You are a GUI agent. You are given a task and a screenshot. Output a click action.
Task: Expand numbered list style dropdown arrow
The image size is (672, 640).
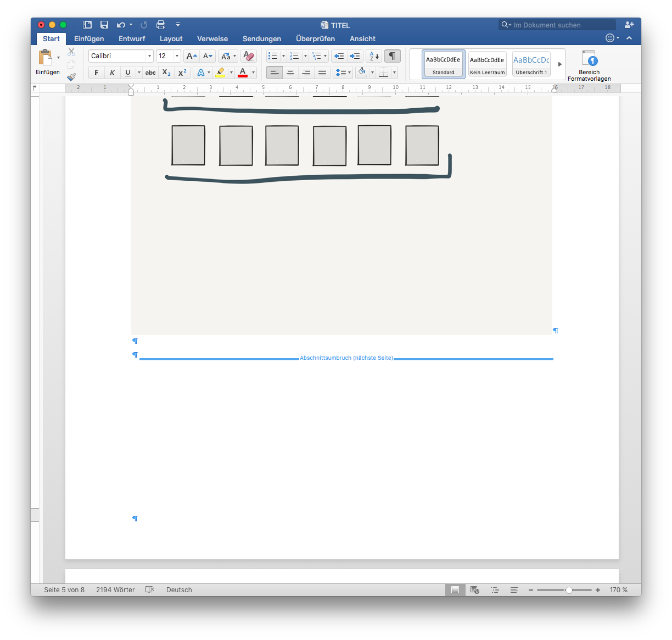[x=305, y=56]
